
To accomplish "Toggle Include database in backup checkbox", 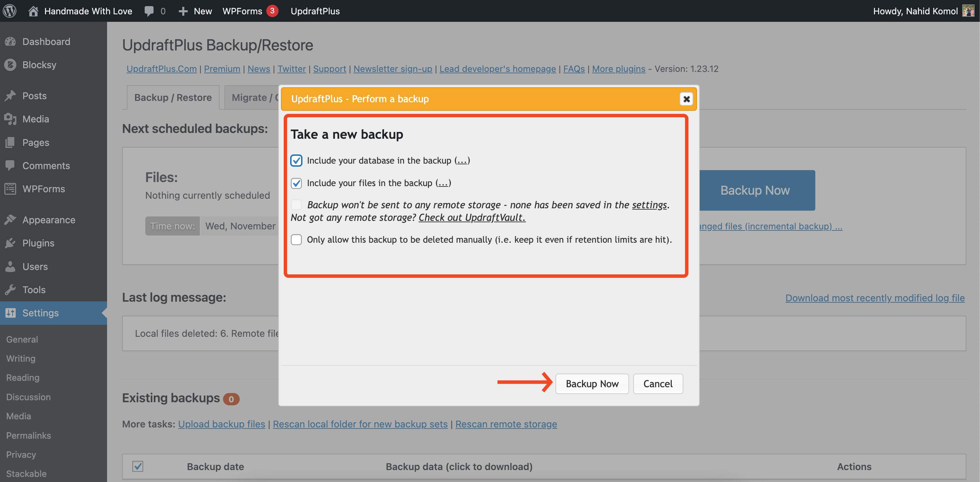I will (297, 160).
